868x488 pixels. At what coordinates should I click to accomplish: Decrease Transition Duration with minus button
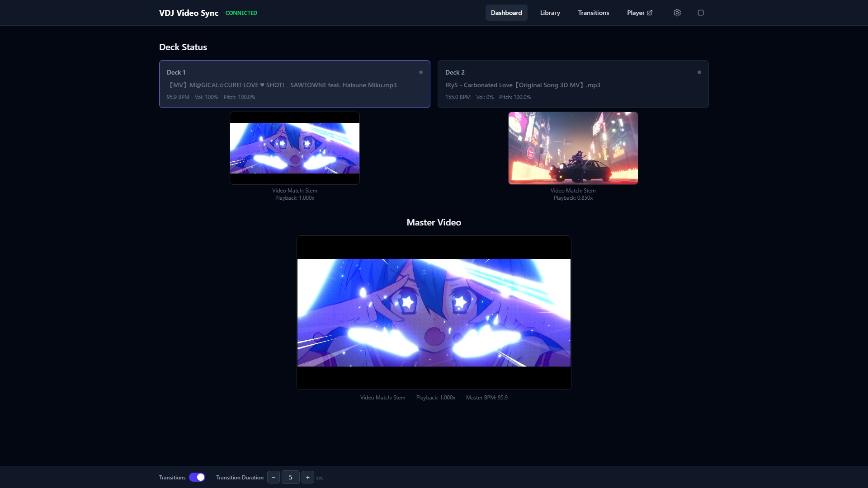click(x=274, y=477)
